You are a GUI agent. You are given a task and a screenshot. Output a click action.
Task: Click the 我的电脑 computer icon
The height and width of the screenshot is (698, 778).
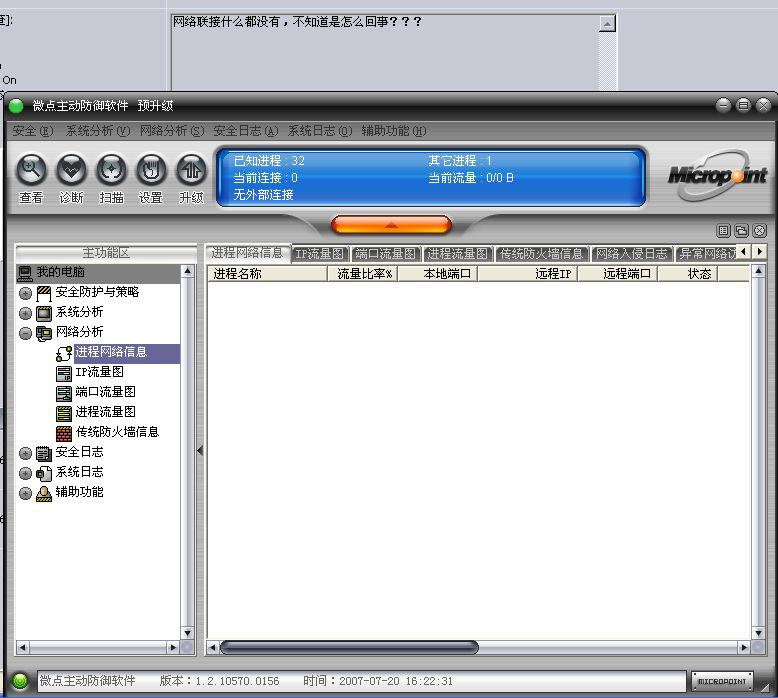pyautogui.click(x=25, y=273)
